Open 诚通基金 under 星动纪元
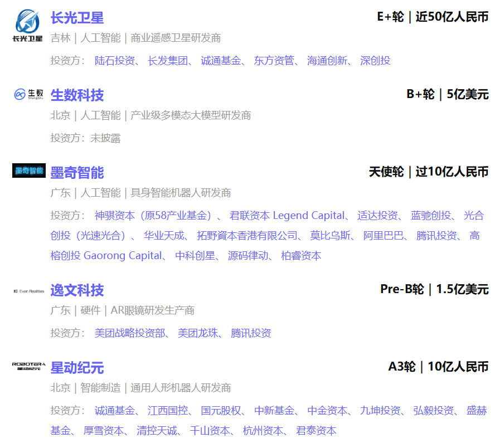500x448 pixels. click(115, 411)
